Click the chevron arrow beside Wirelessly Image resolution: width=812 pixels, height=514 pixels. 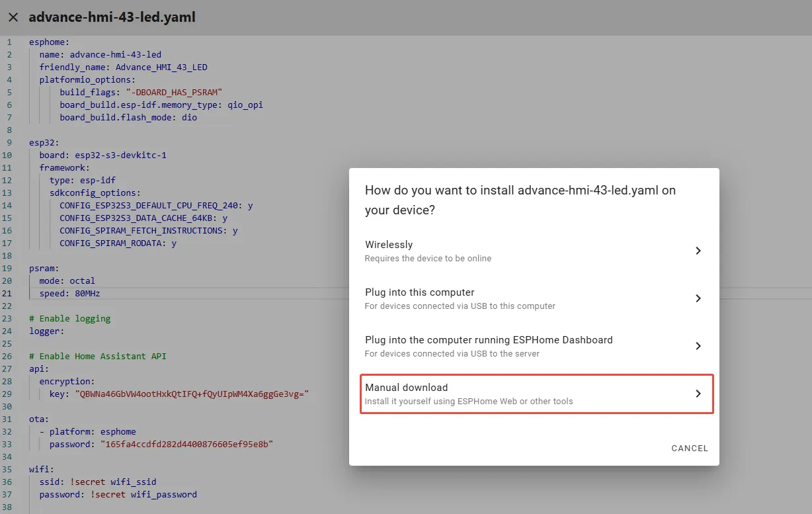click(x=698, y=251)
